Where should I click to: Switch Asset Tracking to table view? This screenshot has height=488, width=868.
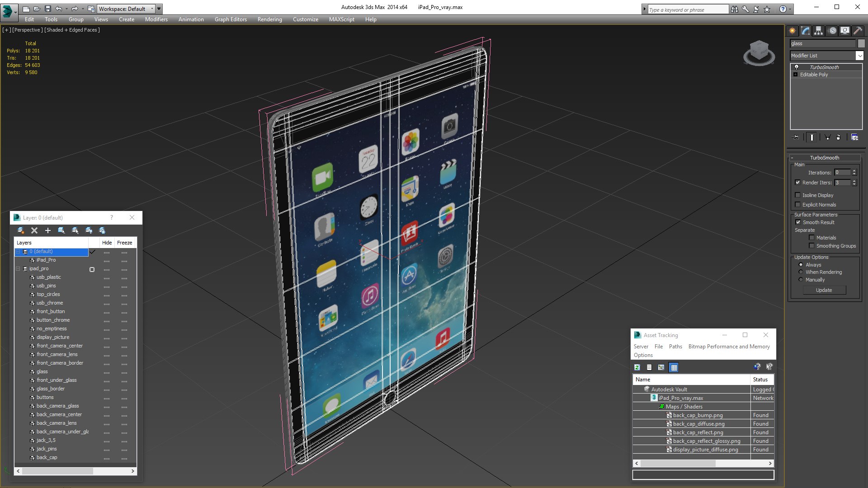click(x=674, y=367)
